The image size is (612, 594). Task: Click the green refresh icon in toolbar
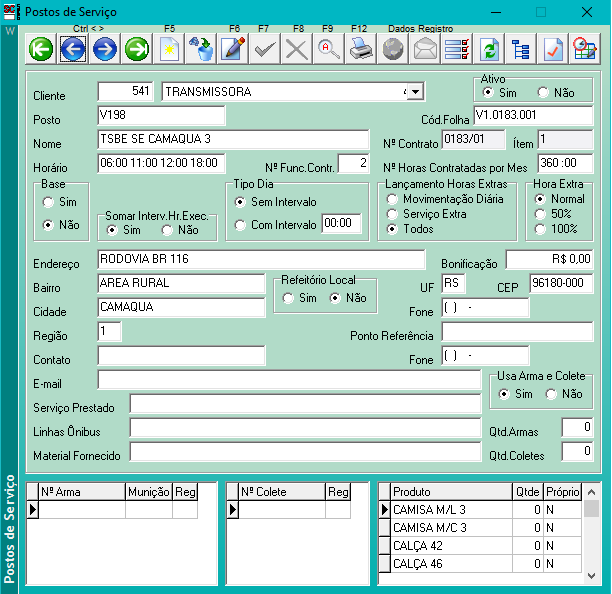click(489, 49)
